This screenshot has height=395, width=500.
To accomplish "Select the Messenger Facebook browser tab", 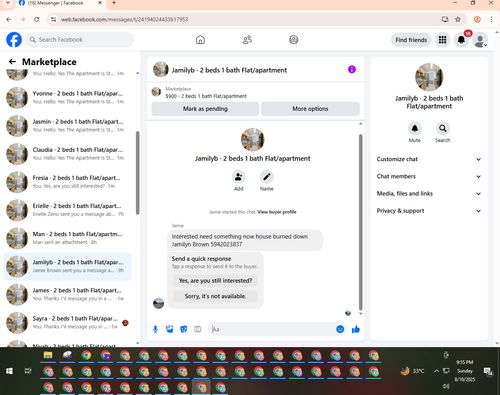I will (x=60, y=3).
